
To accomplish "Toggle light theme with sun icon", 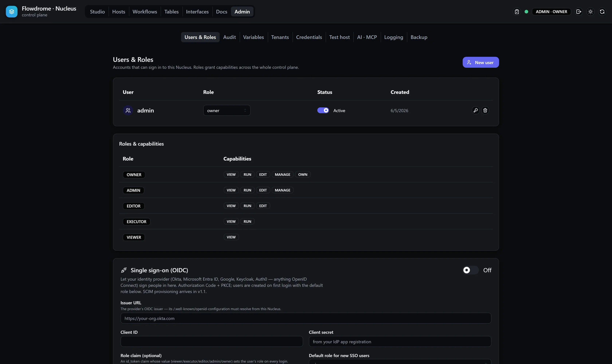I will (590, 11).
